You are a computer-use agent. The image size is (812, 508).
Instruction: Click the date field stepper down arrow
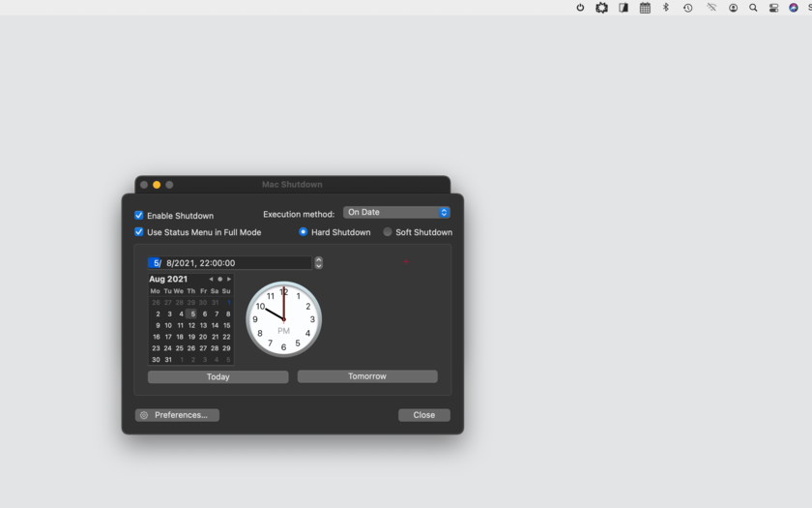point(318,266)
